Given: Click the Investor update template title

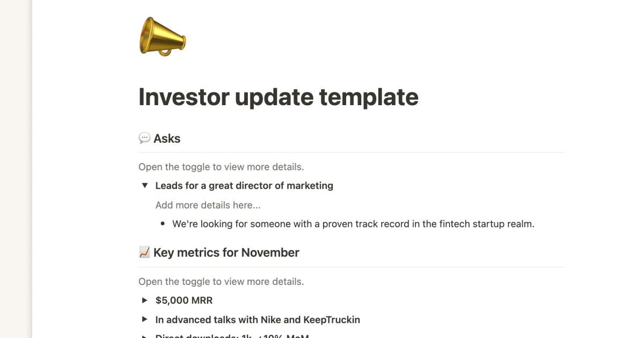Looking at the screenshot, I should point(278,97).
